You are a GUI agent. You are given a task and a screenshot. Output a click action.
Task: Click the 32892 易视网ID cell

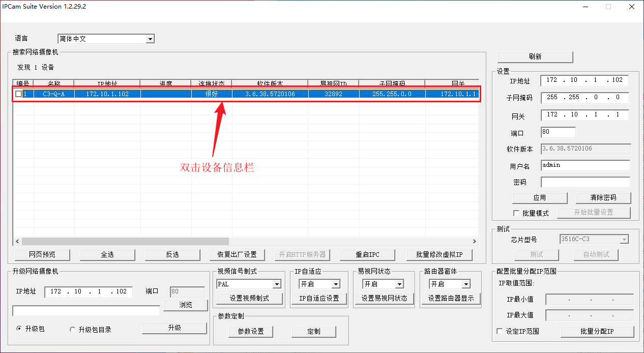(x=334, y=94)
